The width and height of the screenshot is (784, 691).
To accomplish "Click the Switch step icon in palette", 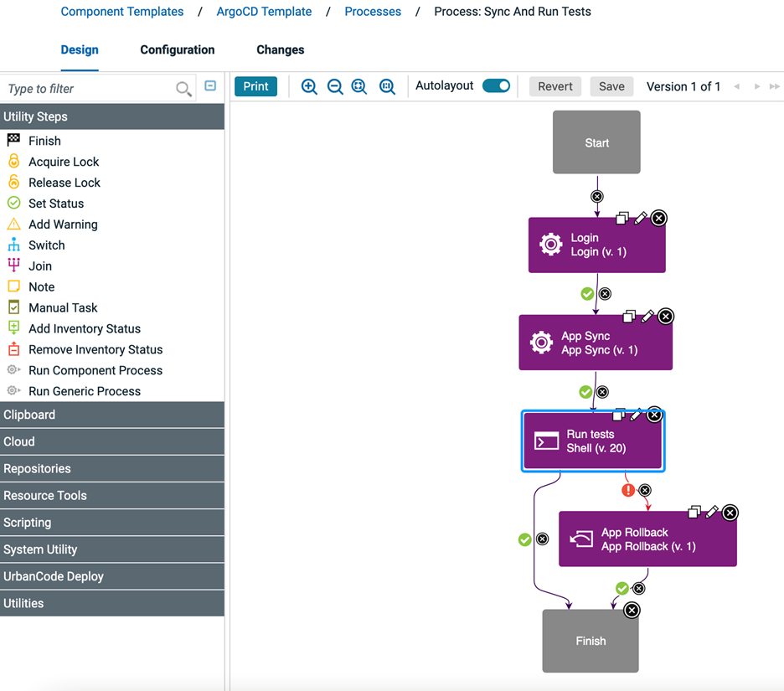I will pyautogui.click(x=13, y=245).
